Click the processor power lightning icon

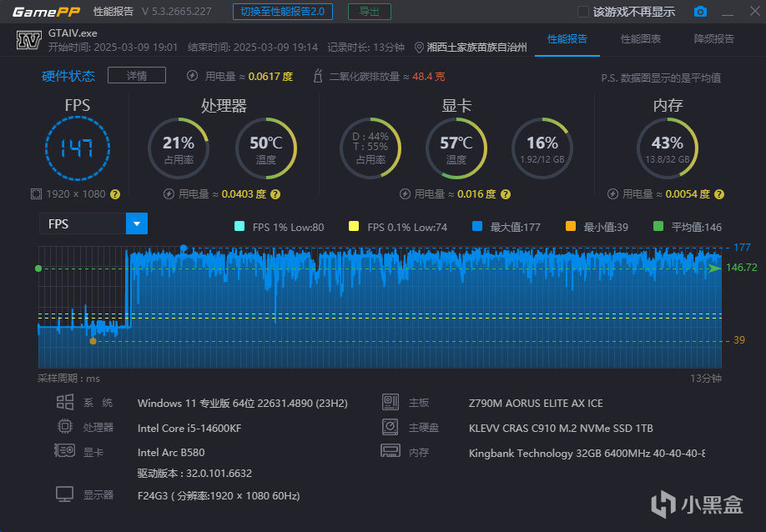[169, 194]
